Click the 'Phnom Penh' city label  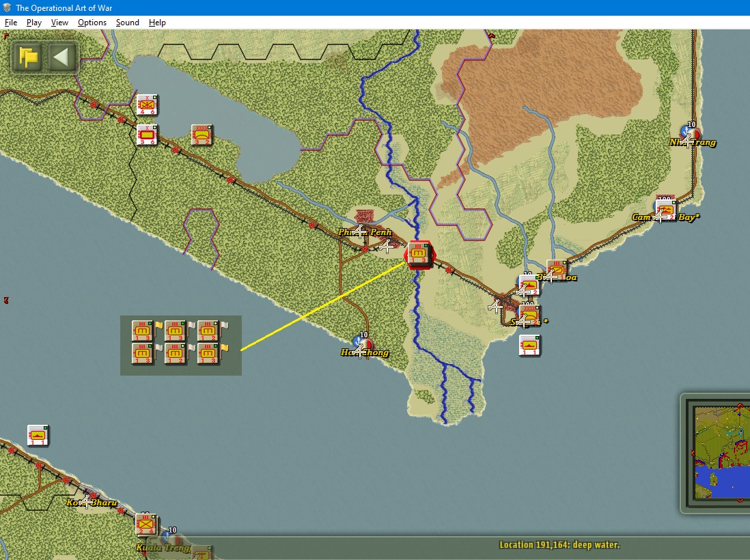click(x=365, y=232)
